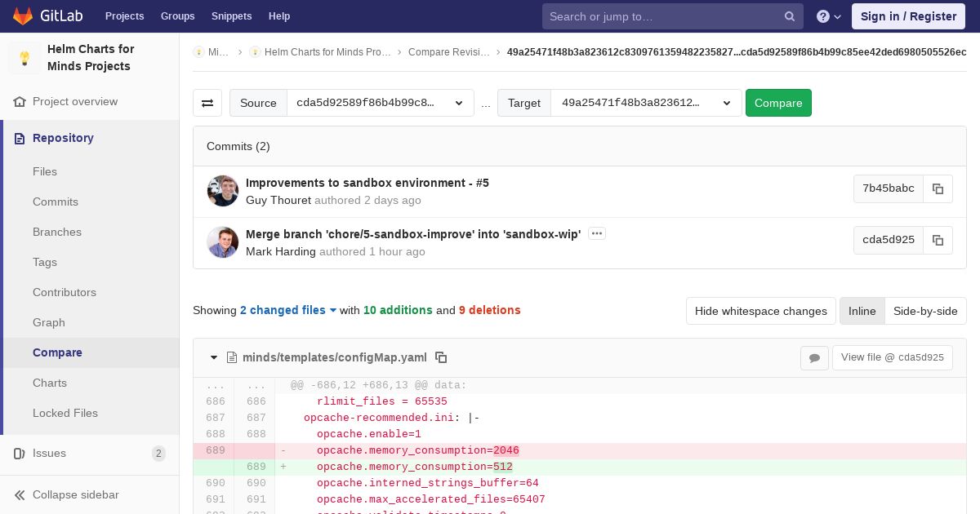Image resolution: width=980 pixels, height=514 pixels.
Task: Open the Groups menu
Action: tap(177, 16)
